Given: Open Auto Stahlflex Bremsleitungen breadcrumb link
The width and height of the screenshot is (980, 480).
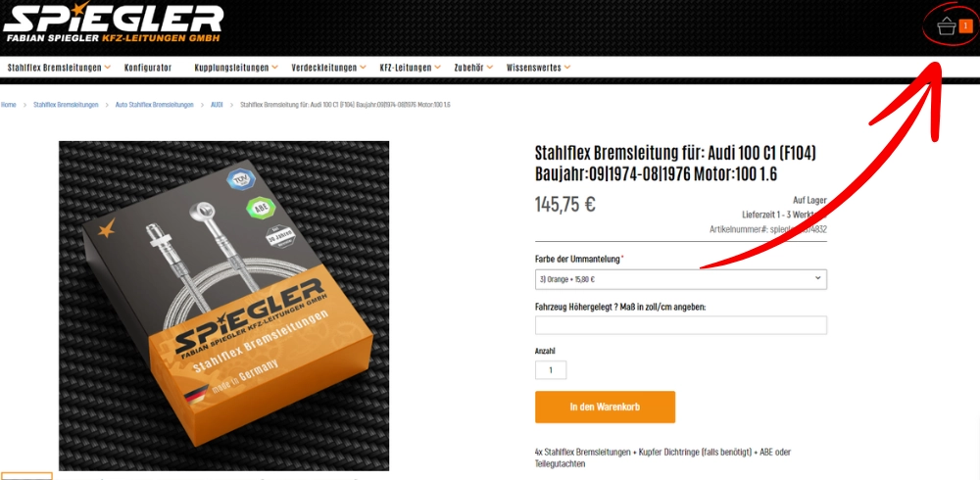Looking at the screenshot, I should (155, 105).
